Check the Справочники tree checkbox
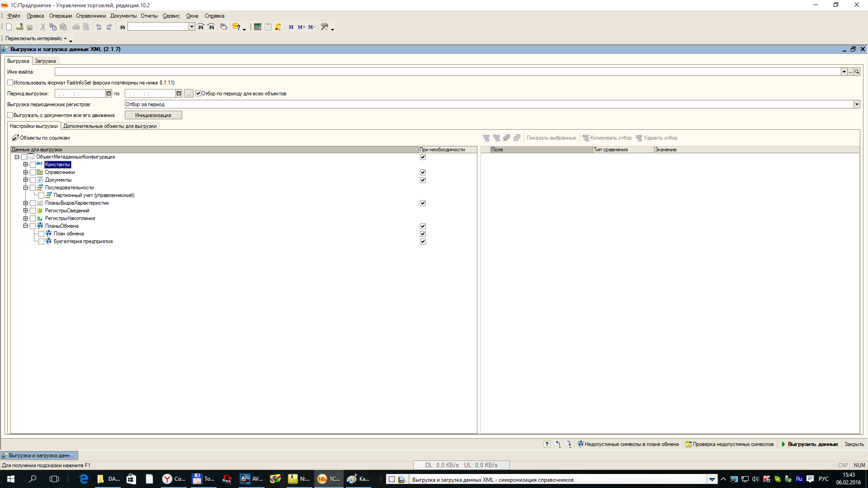 click(x=33, y=172)
